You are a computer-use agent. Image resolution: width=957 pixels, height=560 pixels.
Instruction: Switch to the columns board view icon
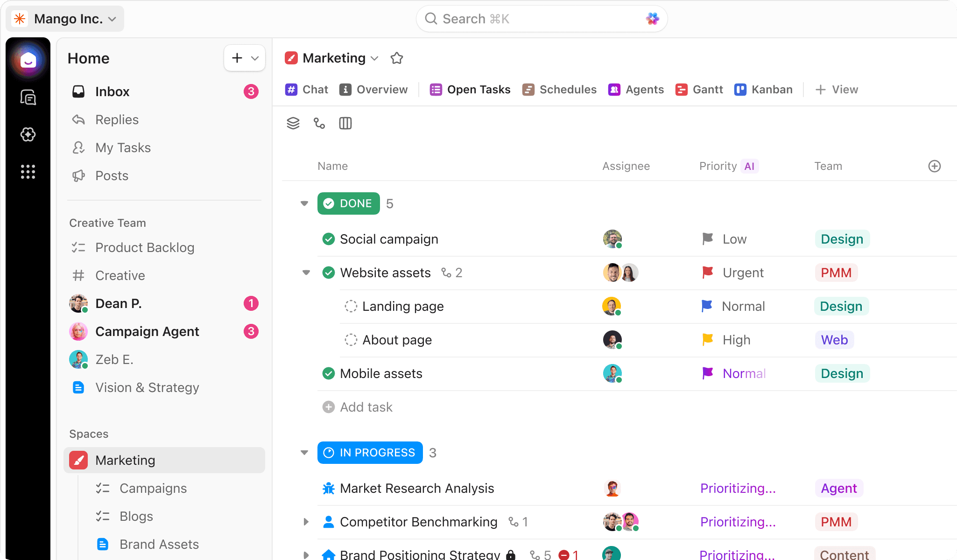coord(345,123)
